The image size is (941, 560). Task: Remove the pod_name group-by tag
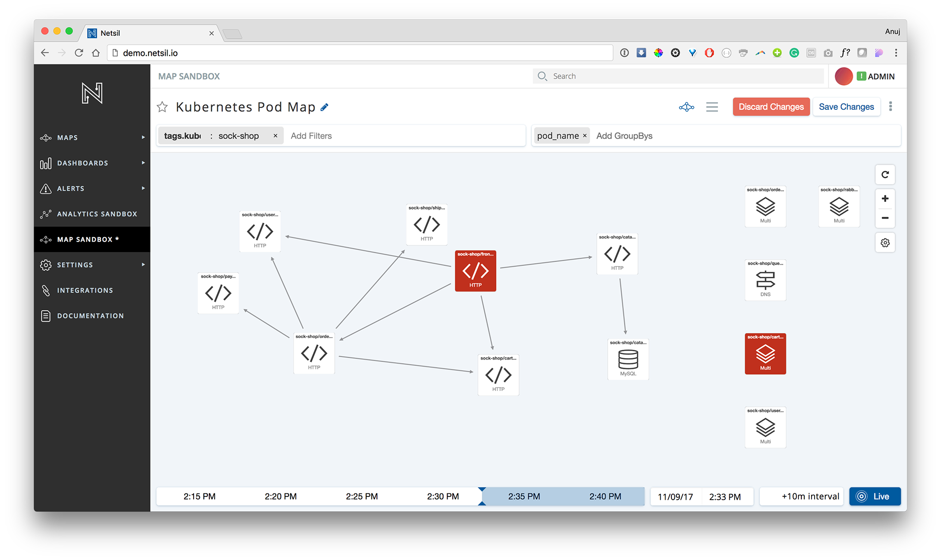tap(585, 136)
